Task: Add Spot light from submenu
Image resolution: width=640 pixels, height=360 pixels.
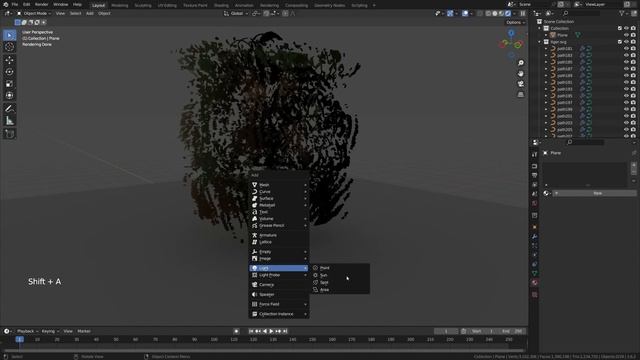Action: pyautogui.click(x=340, y=282)
